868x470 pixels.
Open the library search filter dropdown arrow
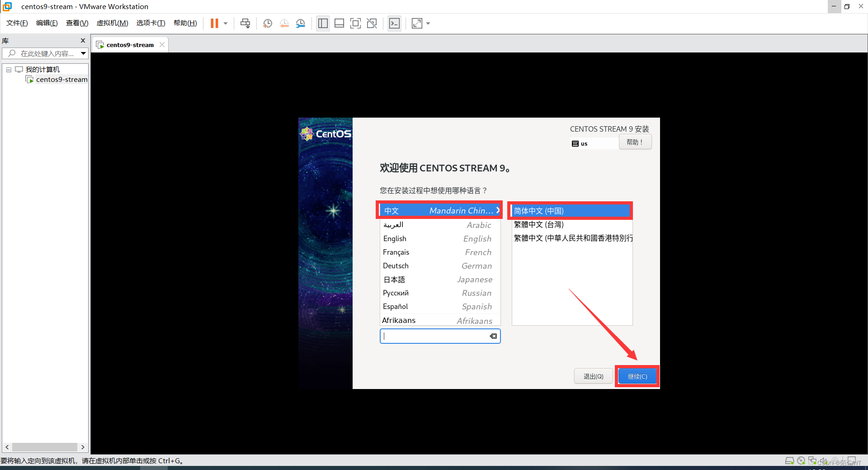click(x=84, y=53)
